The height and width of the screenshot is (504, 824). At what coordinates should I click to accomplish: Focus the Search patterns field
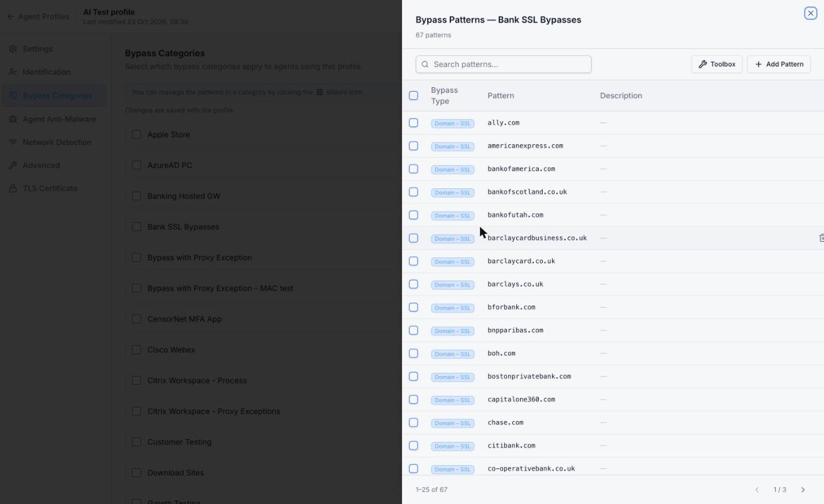(x=503, y=64)
